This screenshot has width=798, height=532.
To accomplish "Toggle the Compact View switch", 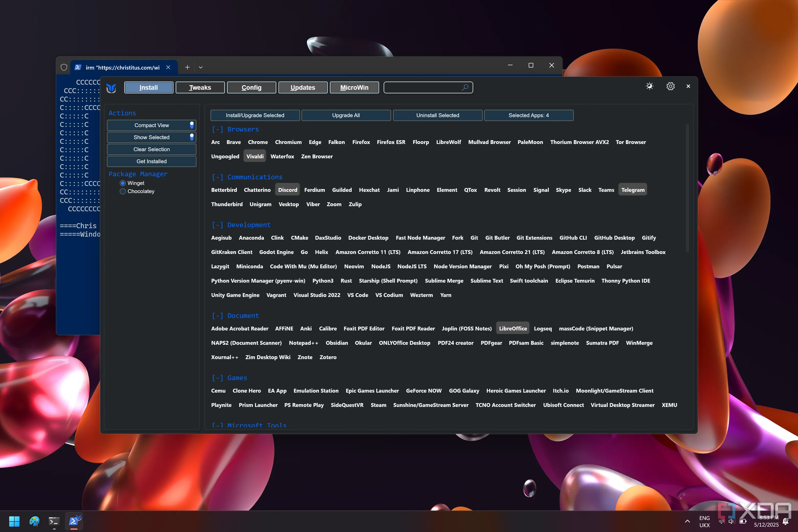I will pyautogui.click(x=192, y=125).
